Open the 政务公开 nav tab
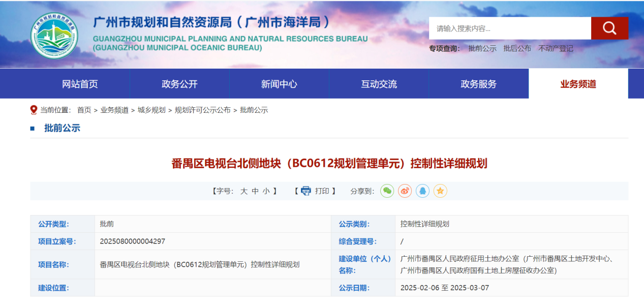This screenshot has width=644, height=305. [179, 84]
